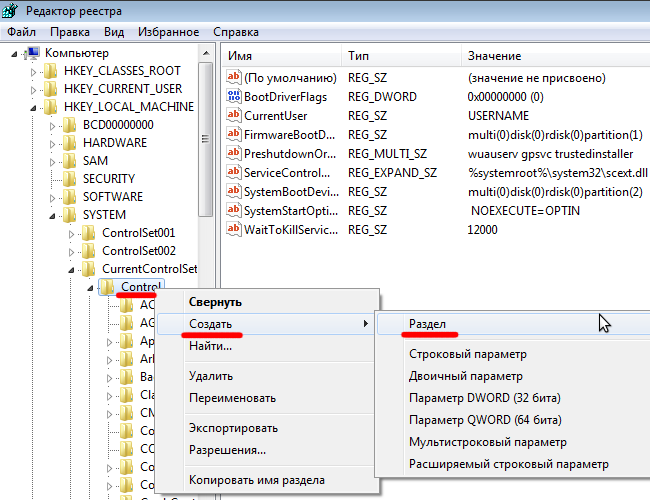Image resolution: width=650 pixels, height=500 pixels.
Task: Sort values by the Тип column header
Action: (358, 55)
